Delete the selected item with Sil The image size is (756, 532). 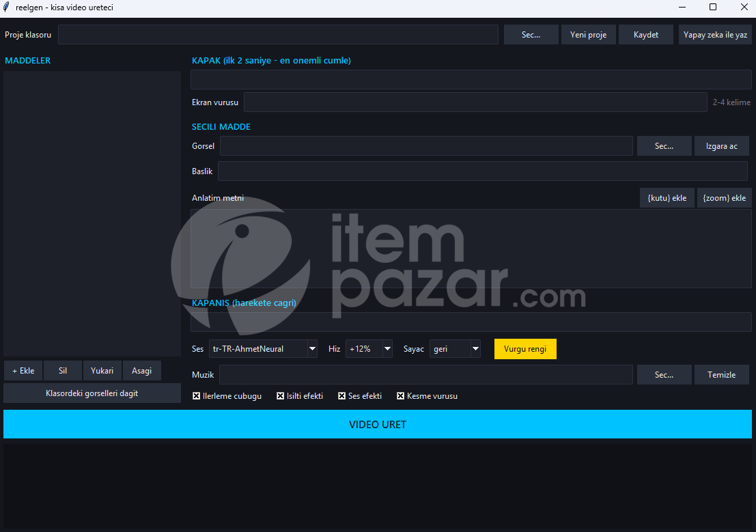pyautogui.click(x=63, y=370)
